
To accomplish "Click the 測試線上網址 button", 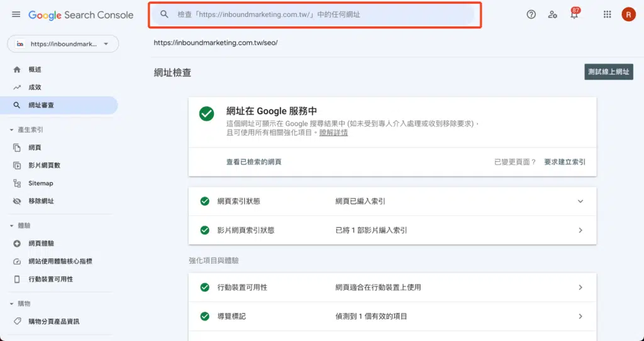I will (609, 72).
